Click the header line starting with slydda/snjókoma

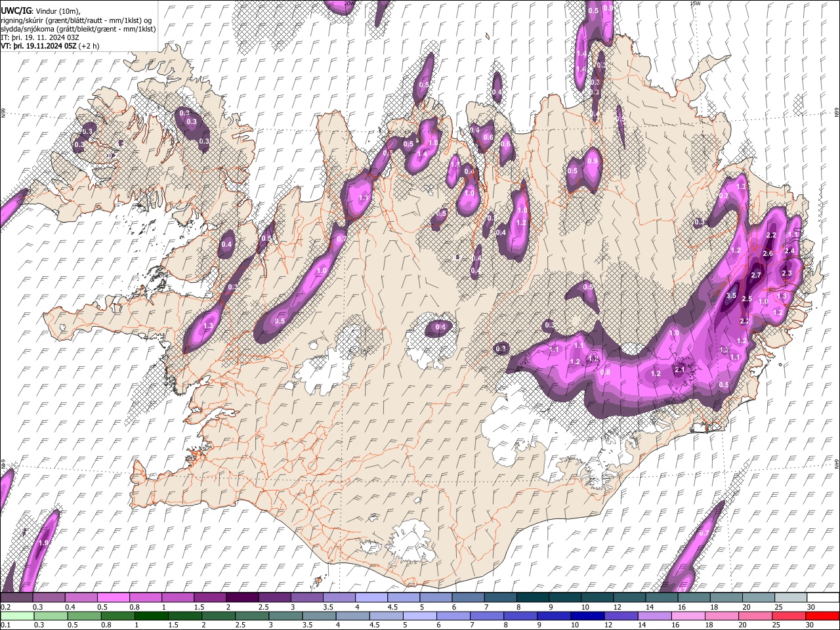pyautogui.click(x=78, y=29)
